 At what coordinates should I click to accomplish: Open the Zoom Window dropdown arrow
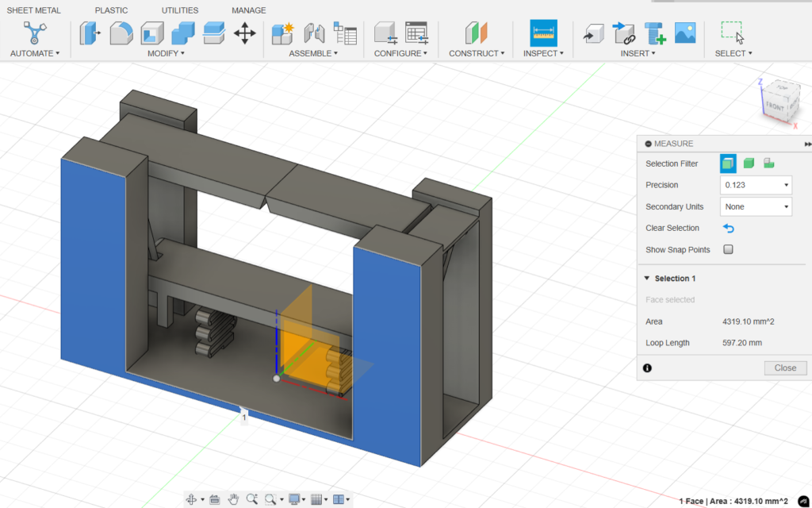point(282,500)
